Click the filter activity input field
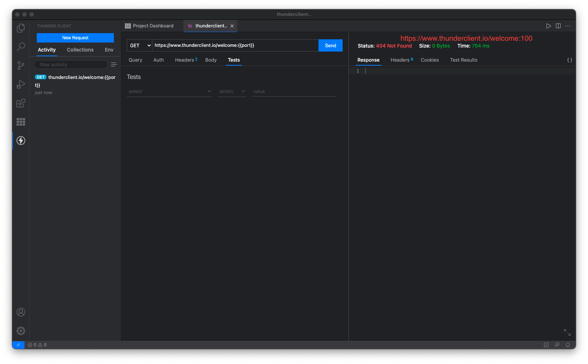 [70, 64]
